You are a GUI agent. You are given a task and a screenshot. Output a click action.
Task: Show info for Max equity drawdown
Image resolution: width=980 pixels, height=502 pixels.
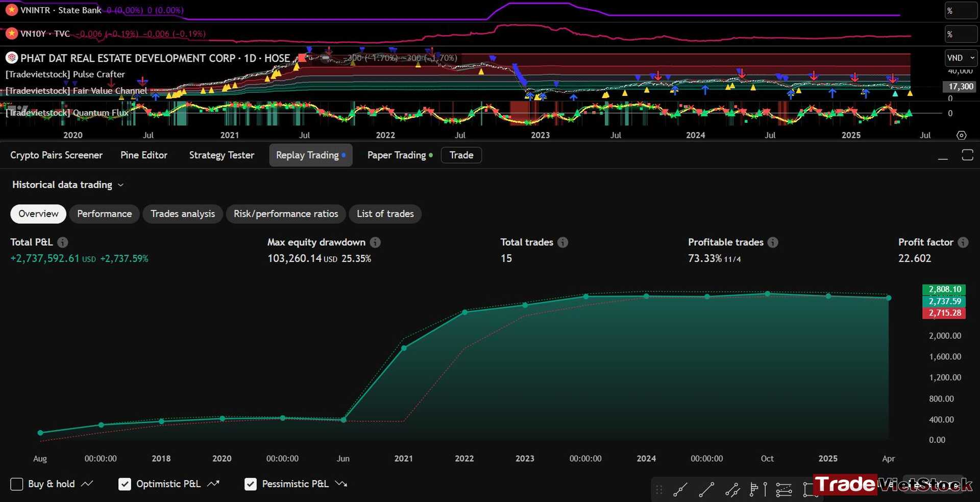click(x=375, y=242)
